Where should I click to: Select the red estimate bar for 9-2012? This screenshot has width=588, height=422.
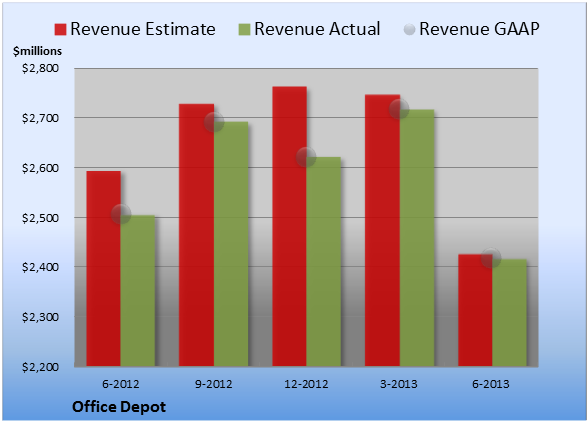tap(196, 235)
